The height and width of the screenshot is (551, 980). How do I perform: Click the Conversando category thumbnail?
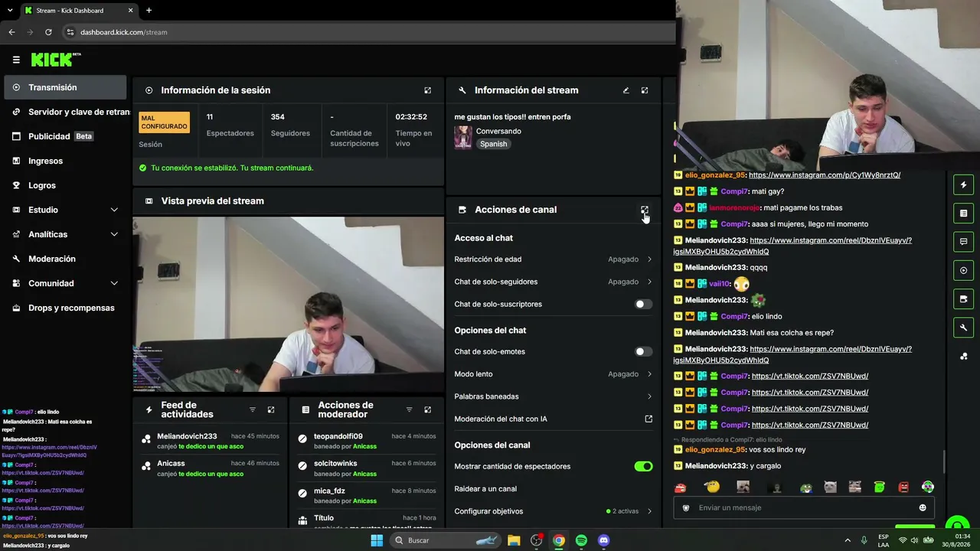coord(463,137)
